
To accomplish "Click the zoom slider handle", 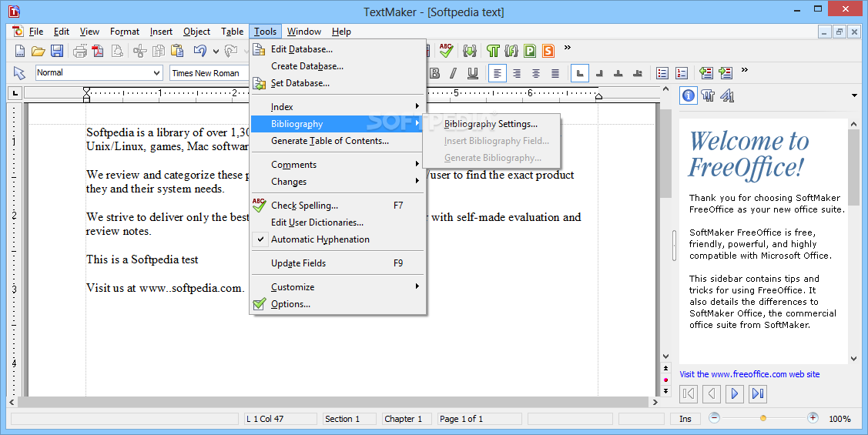I will (x=763, y=418).
